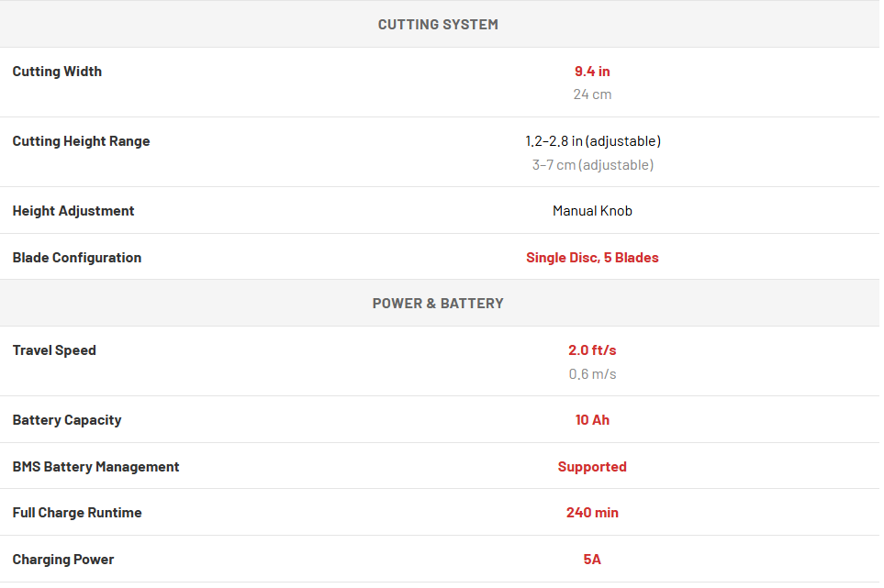Click the BMS Battery Management label

[x=95, y=467]
